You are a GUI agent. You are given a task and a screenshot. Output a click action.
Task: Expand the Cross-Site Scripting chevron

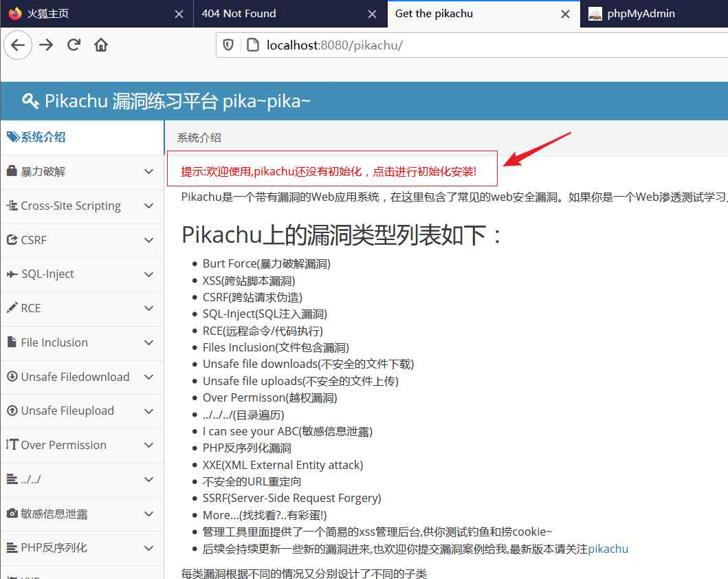tap(148, 206)
